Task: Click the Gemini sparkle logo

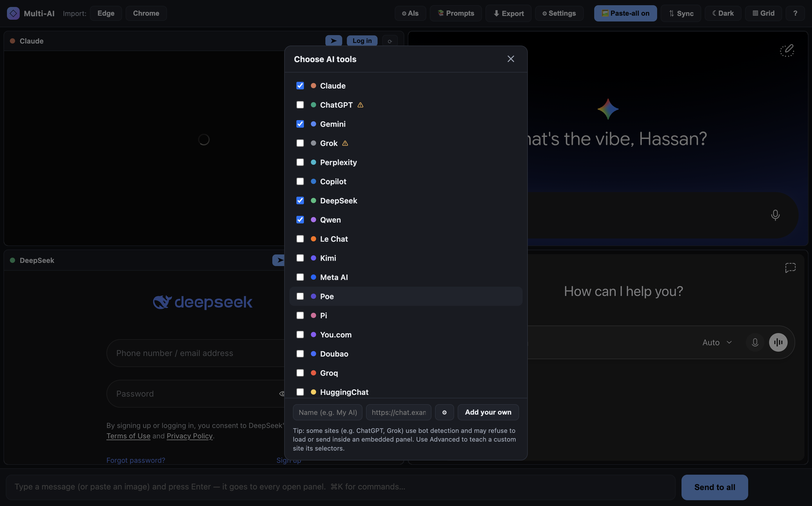Action: [x=608, y=109]
